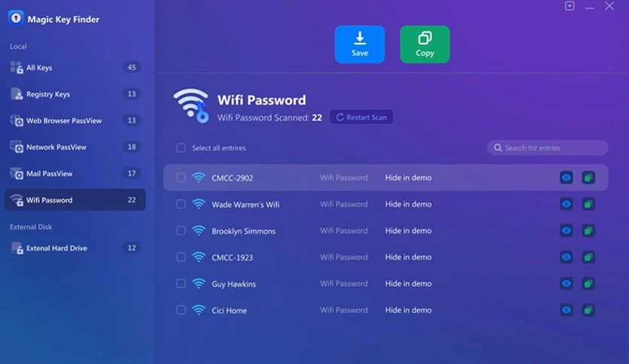
Task: Tick the Brooklyn Simmons checkbox
Action: pos(181,230)
